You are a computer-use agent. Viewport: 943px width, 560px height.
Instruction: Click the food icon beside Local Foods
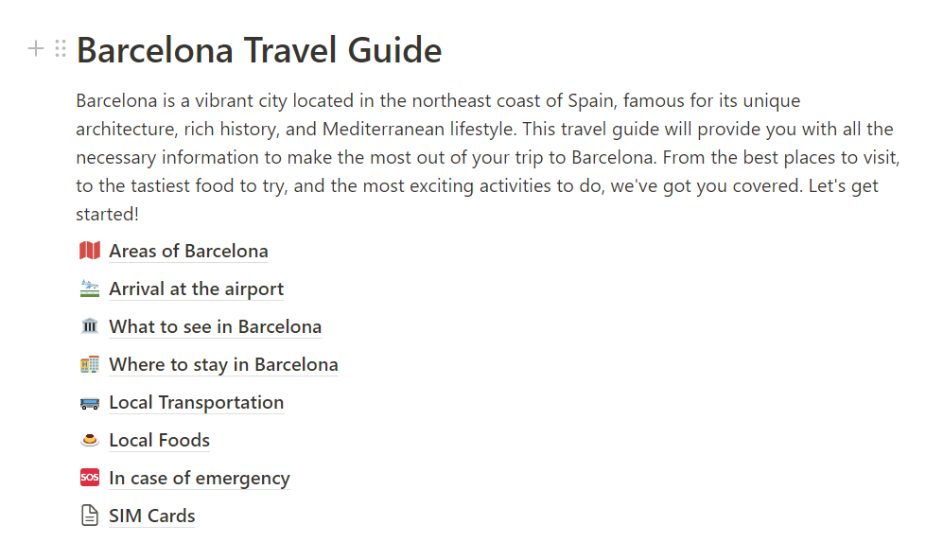(x=90, y=440)
